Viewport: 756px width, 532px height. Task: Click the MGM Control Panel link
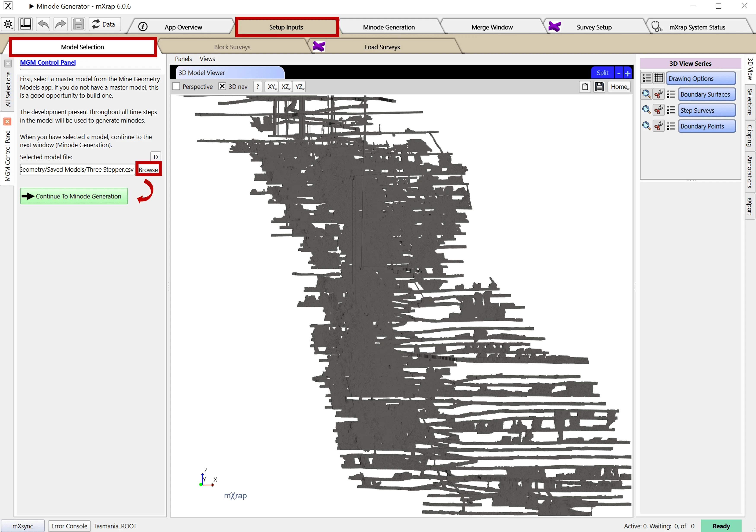pyautogui.click(x=48, y=62)
